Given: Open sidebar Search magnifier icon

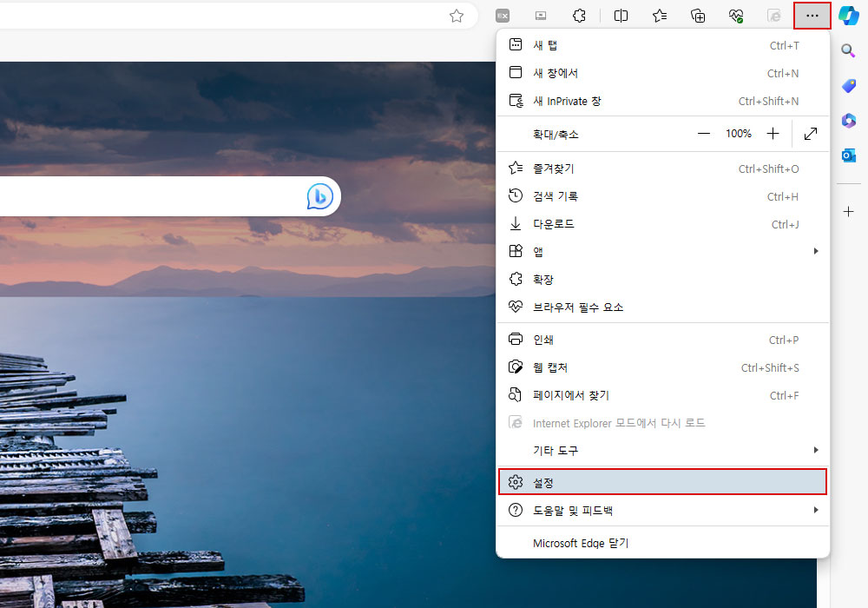Looking at the screenshot, I should tap(848, 51).
